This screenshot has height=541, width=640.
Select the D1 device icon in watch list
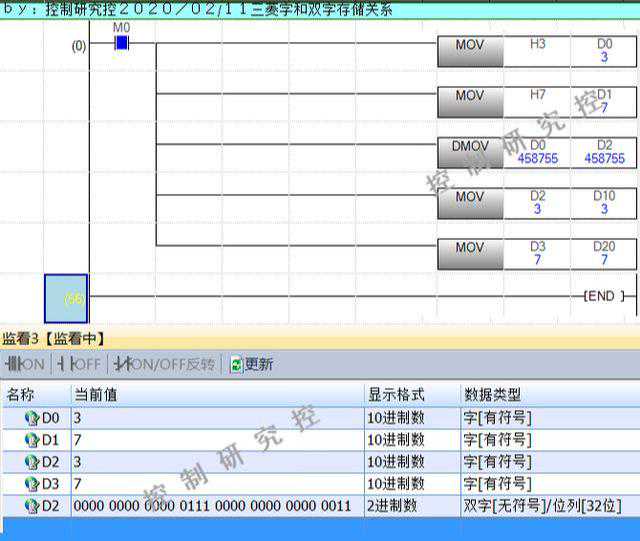pyautogui.click(x=31, y=439)
